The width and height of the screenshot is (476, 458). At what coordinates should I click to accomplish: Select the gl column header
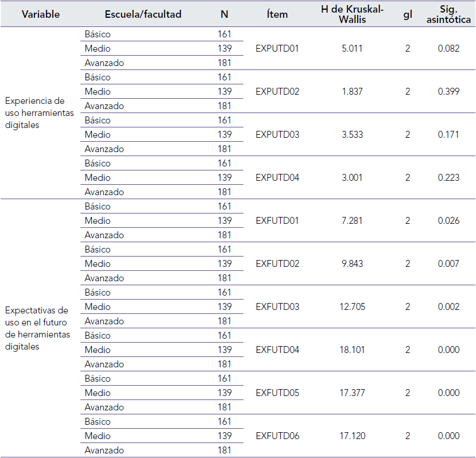click(407, 14)
